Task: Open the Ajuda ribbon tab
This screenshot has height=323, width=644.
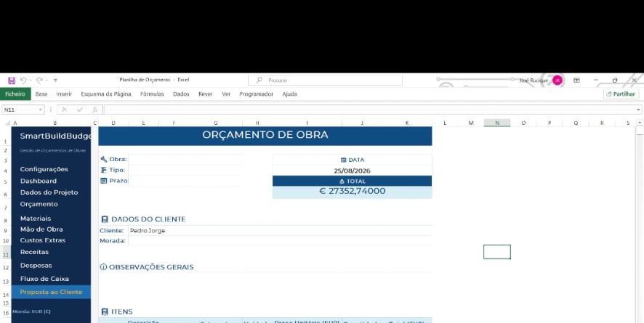Action: (289, 94)
